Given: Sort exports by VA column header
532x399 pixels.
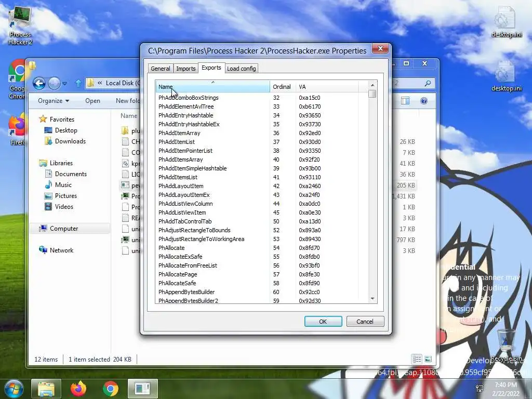Looking at the screenshot, I should click(327, 87).
